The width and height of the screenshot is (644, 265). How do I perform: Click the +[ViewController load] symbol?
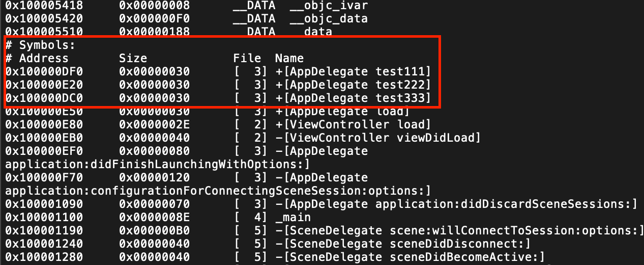pyautogui.click(x=353, y=124)
